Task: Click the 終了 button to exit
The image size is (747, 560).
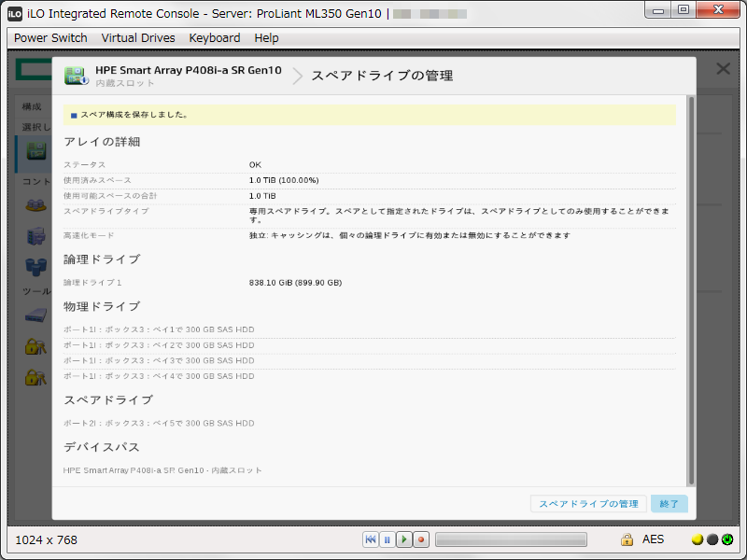Action: coord(669,503)
